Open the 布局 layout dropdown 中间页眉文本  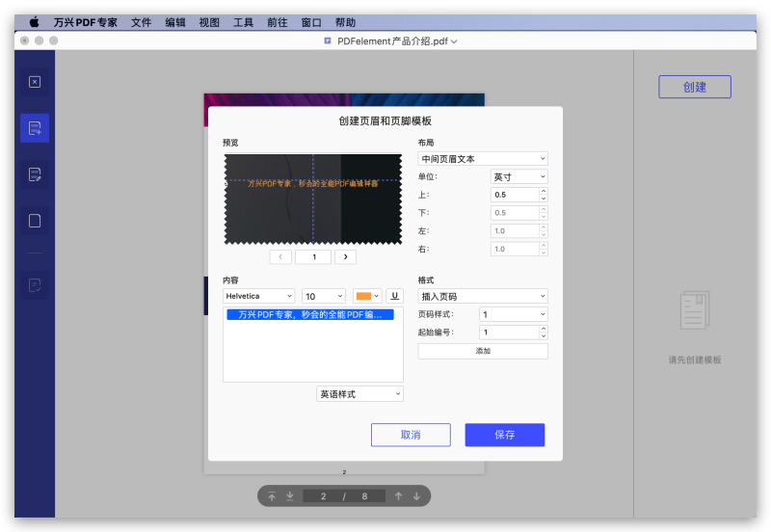483,159
